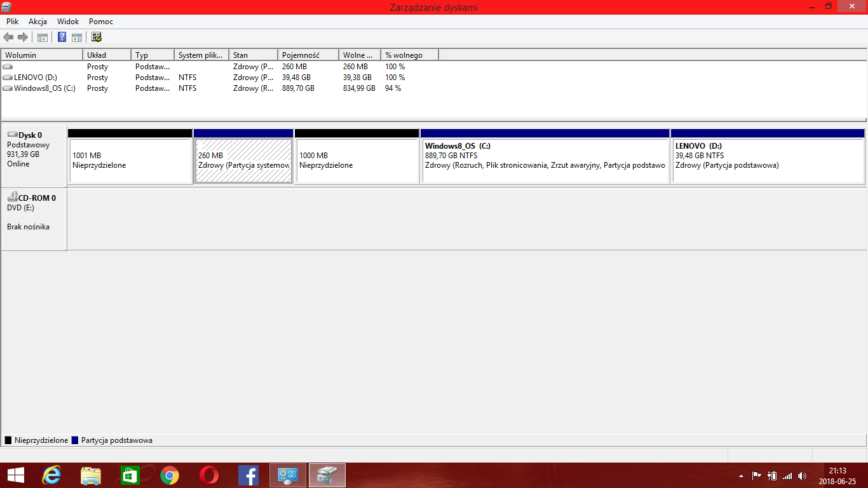Show hidden icons in the system tray
The image size is (868, 488).
tap(741, 475)
